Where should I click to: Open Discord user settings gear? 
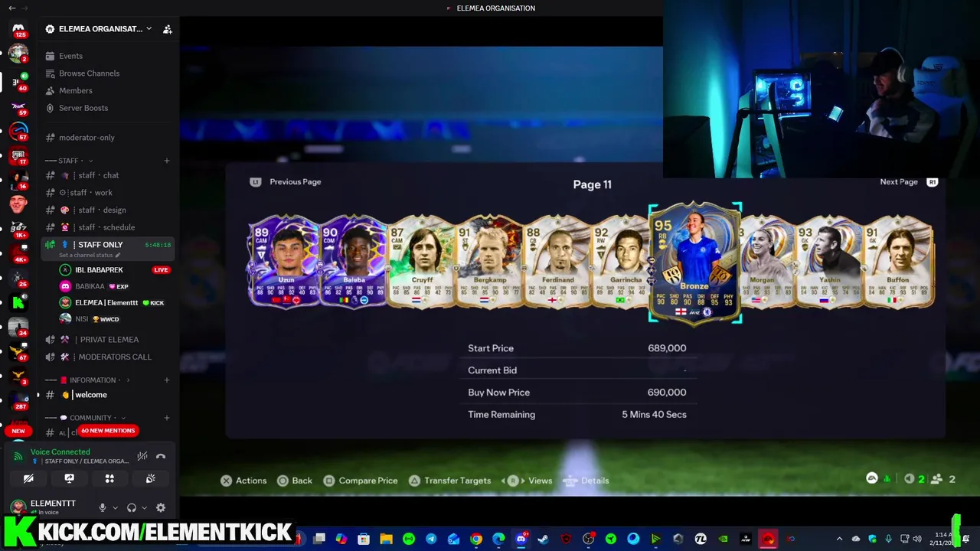pos(161,507)
